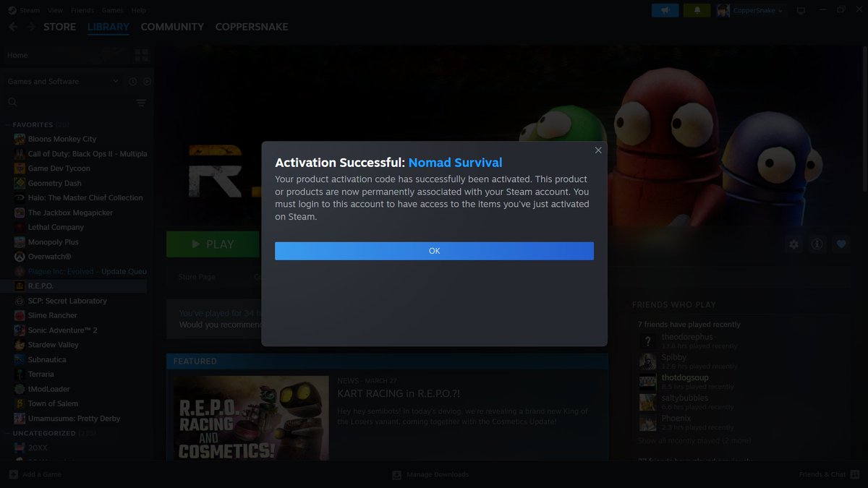
Task: Select Monopoly Plus
Action: [x=53, y=242]
